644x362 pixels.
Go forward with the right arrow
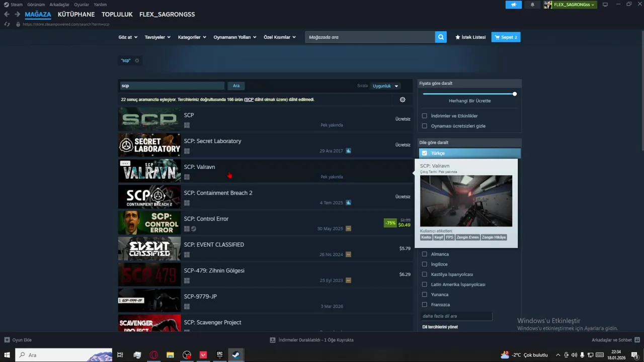pos(17,14)
